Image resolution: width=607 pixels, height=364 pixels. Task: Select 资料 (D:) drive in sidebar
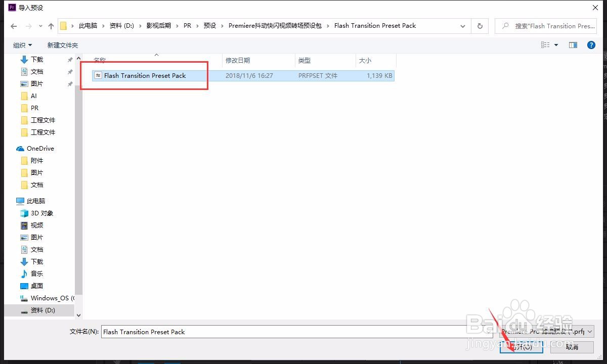click(42, 310)
